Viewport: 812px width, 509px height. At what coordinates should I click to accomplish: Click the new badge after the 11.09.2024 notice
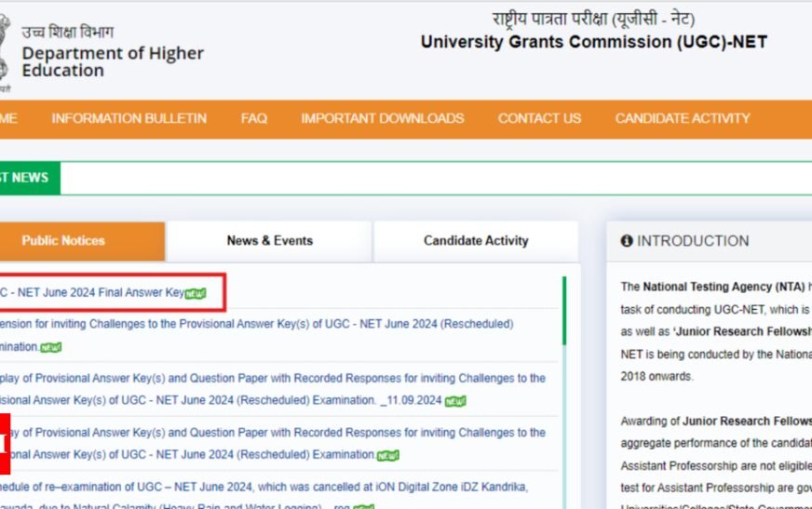[455, 401]
